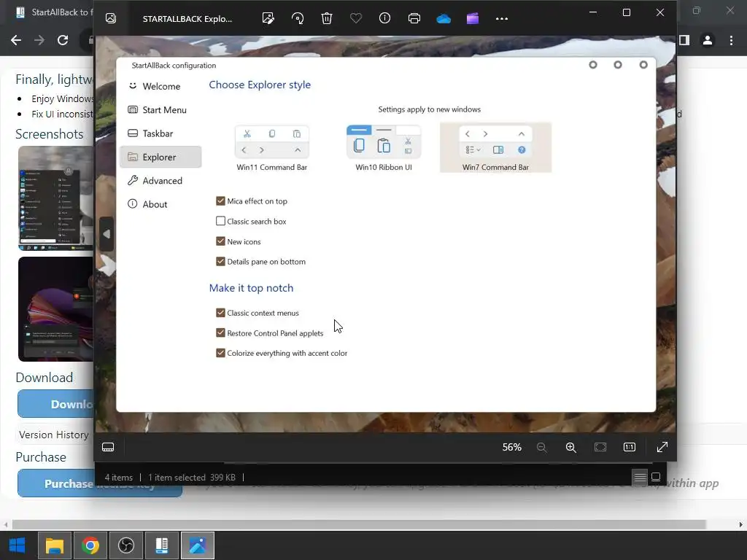This screenshot has height=560, width=747.
Task: Switch Explorer to large icons view in status bar
Action: pyautogui.click(x=656, y=477)
